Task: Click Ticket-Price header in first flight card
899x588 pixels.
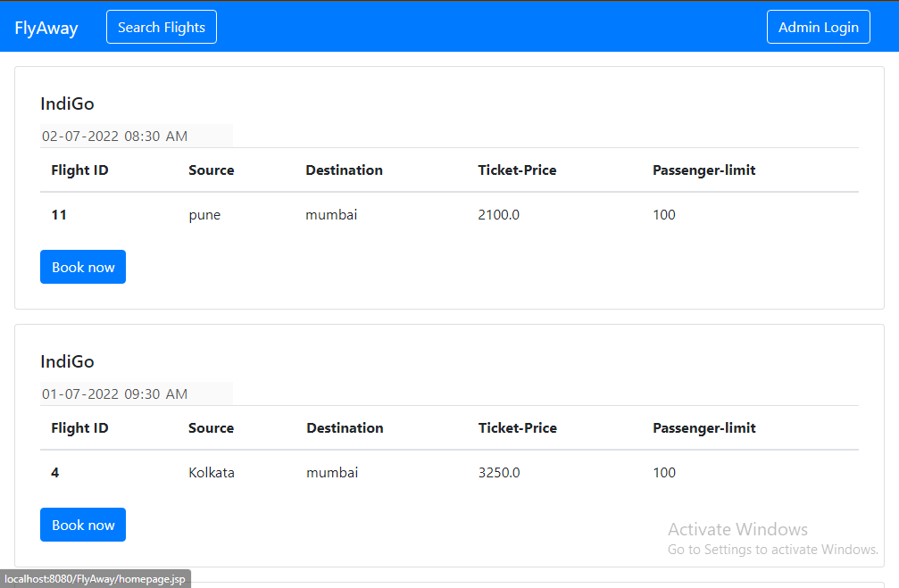Action: coord(517,170)
